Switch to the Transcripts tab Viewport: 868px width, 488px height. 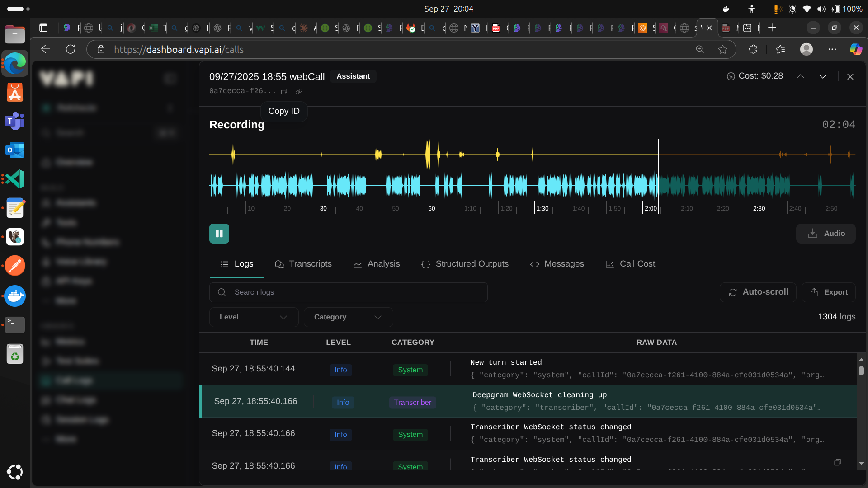[x=303, y=264]
